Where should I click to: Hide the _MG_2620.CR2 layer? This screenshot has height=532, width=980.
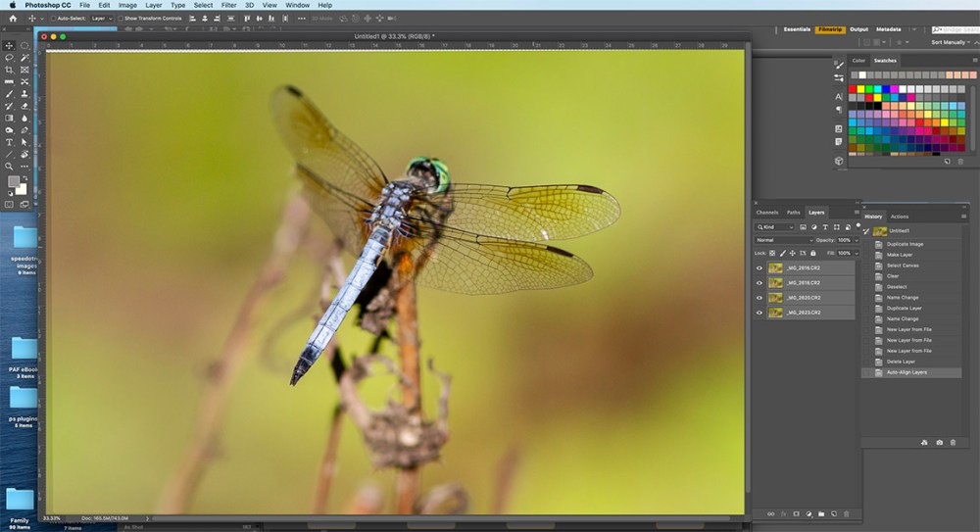[x=759, y=298]
